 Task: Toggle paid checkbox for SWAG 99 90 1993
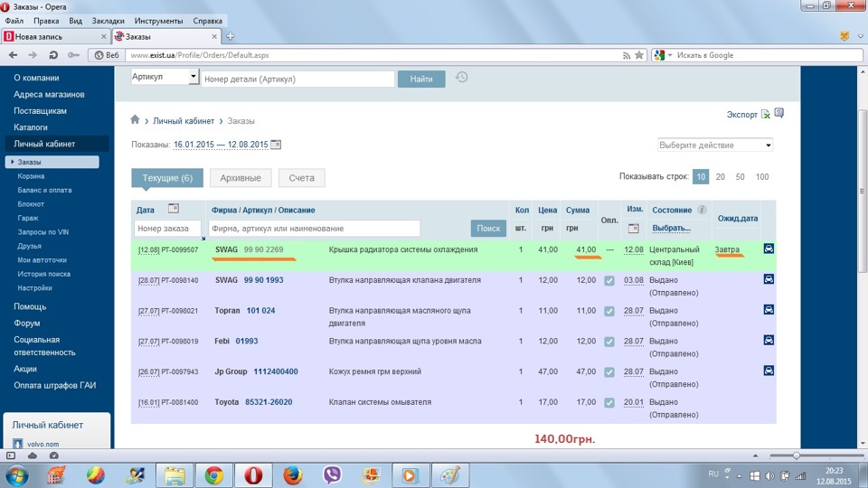pyautogui.click(x=609, y=280)
